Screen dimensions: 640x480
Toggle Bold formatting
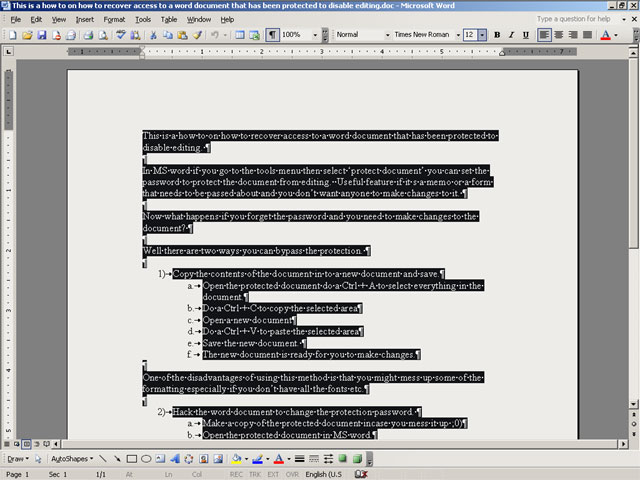pos(497,35)
